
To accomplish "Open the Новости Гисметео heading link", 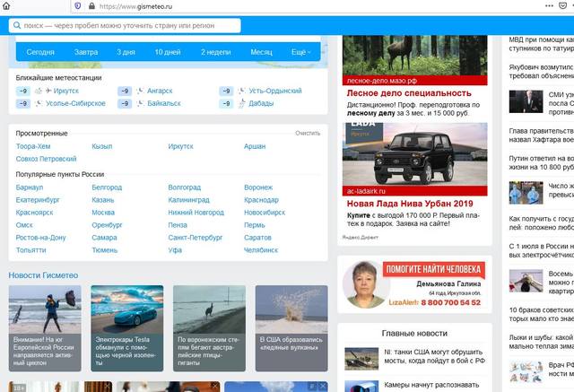I will click(43, 275).
